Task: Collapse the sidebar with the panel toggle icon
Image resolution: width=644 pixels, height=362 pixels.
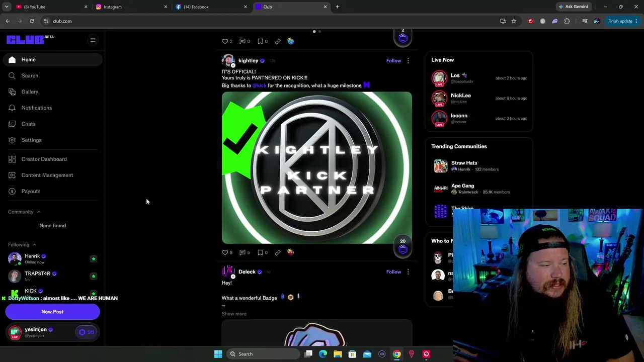Action: point(93,40)
